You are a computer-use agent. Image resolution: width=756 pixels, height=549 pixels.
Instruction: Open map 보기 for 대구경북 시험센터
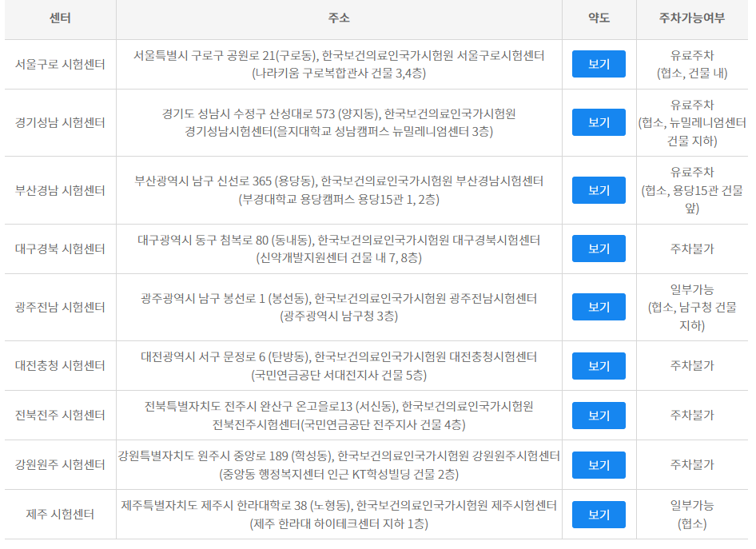tap(599, 249)
